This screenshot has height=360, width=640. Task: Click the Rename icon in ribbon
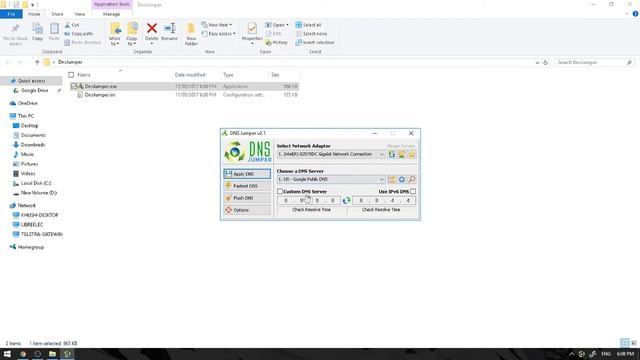coord(169,31)
